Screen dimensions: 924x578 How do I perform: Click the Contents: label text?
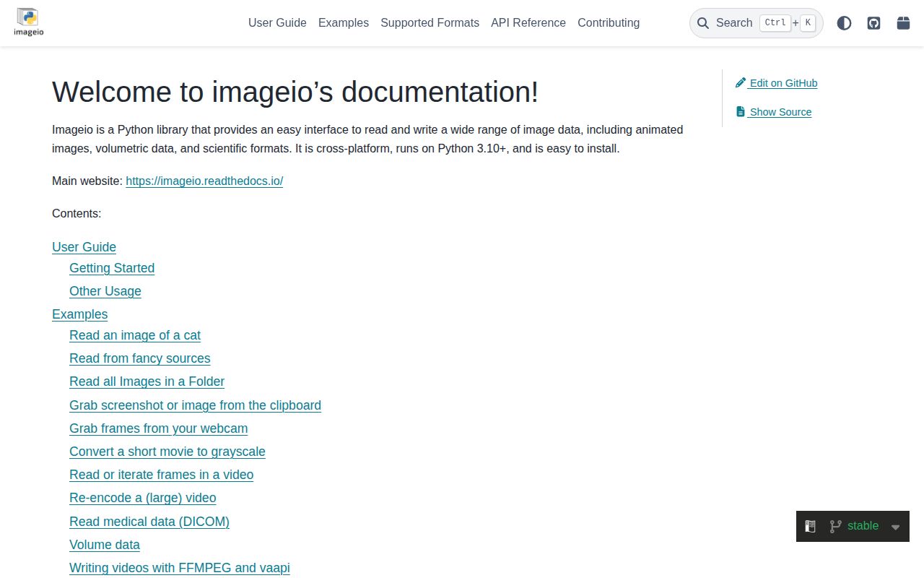pyautogui.click(x=77, y=214)
